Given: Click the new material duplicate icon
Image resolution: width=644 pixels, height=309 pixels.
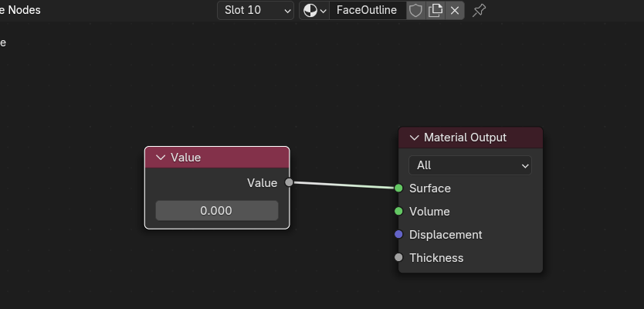Looking at the screenshot, I should click(436, 10).
